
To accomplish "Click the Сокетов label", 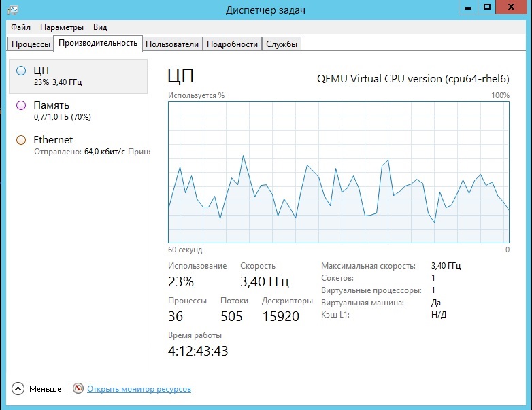I will pyautogui.click(x=337, y=278).
